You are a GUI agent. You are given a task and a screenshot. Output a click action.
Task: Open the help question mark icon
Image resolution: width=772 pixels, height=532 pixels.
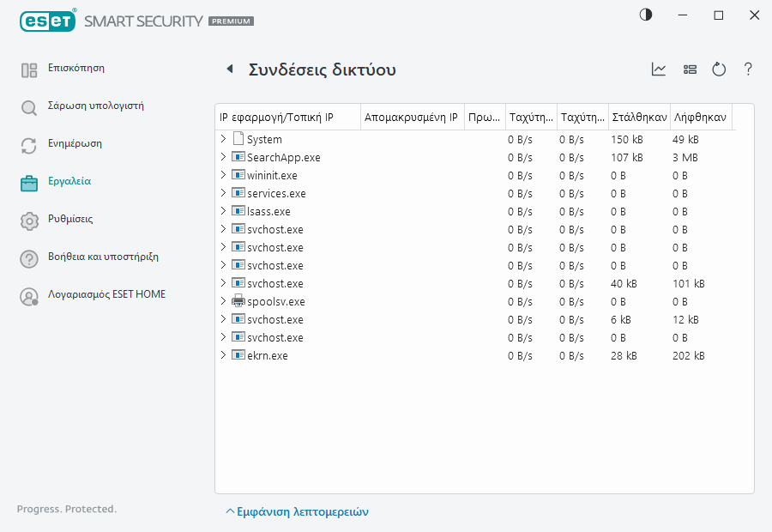click(x=748, y=70)
